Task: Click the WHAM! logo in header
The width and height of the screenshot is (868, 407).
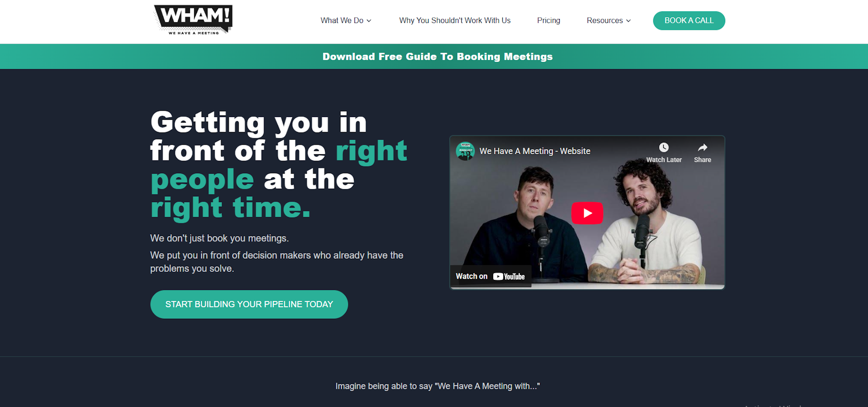Action: 193,20
